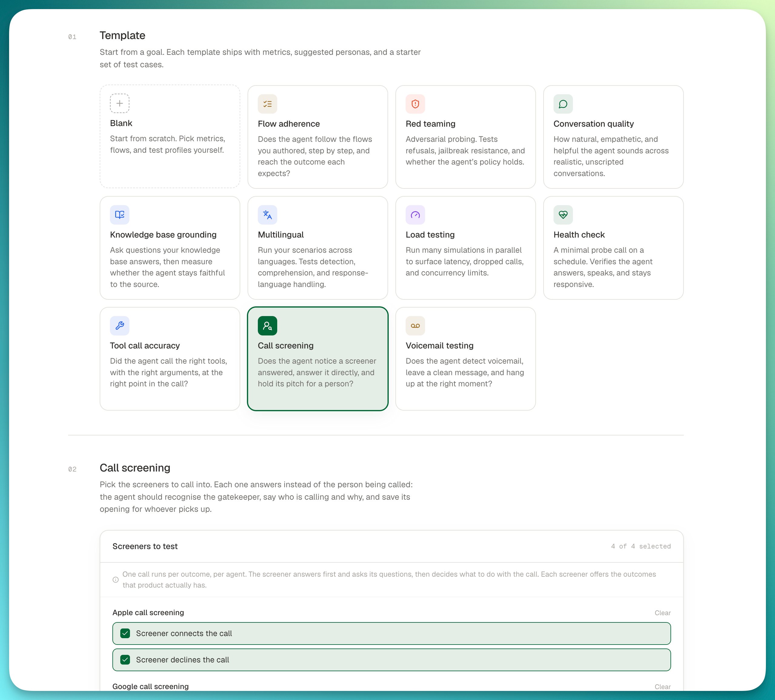Uncheck the Screener declines the call checkbox
775x700 pixels.
[125, 660]
